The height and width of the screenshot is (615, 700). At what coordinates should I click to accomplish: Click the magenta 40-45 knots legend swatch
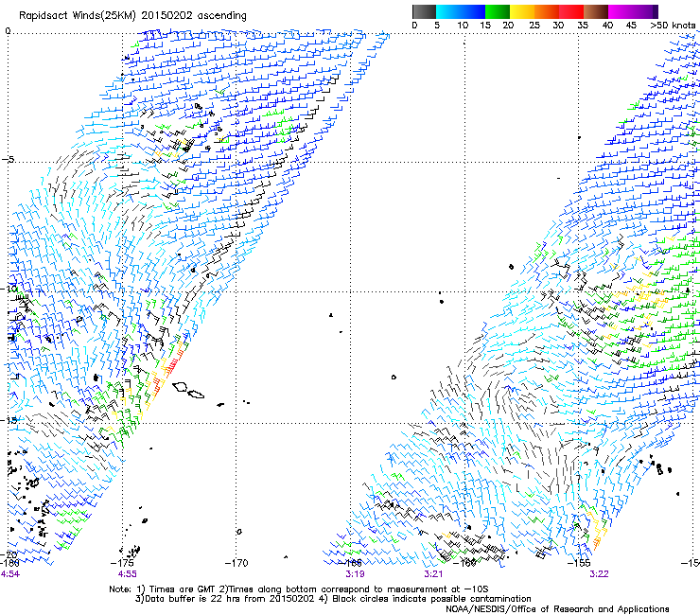[621, 11]
